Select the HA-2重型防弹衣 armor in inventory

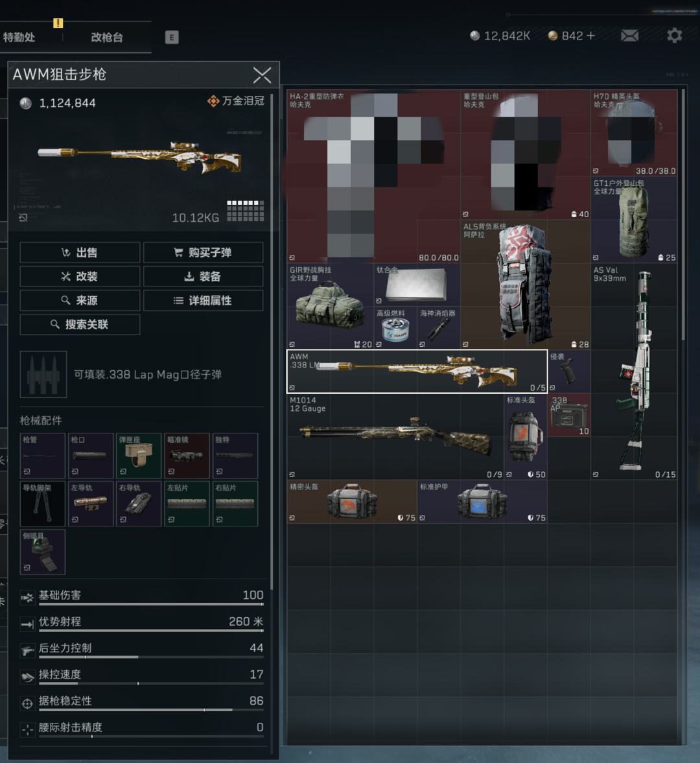tap(373, 176)
